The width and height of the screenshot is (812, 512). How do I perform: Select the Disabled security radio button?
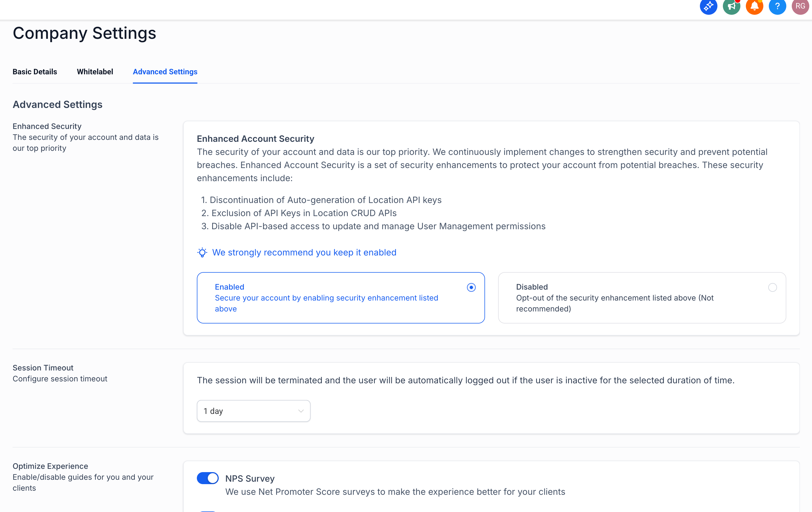772,287
